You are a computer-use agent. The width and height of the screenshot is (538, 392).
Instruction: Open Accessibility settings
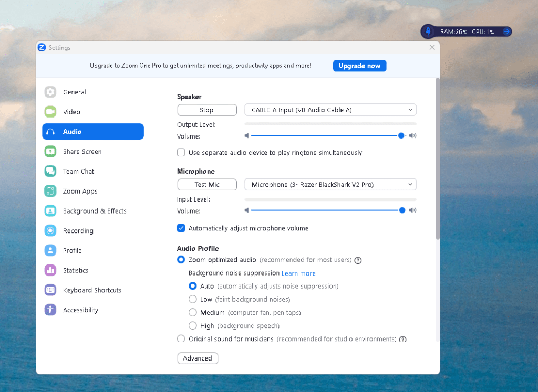pos(93,310)
